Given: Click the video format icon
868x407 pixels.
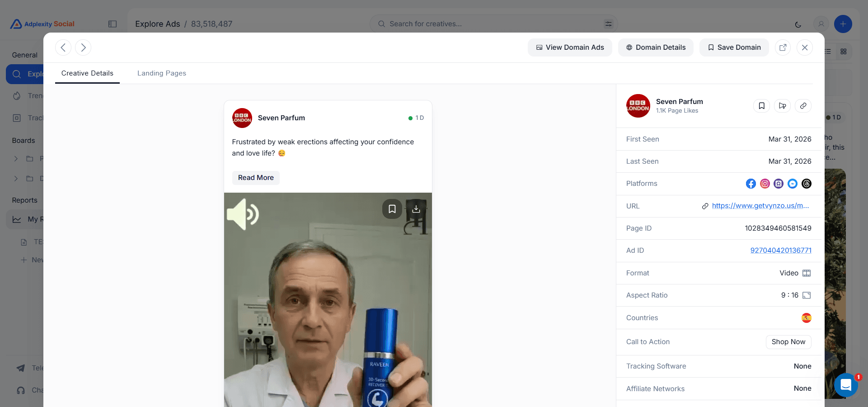Looking at the screenshot, I should click(807, 273).
